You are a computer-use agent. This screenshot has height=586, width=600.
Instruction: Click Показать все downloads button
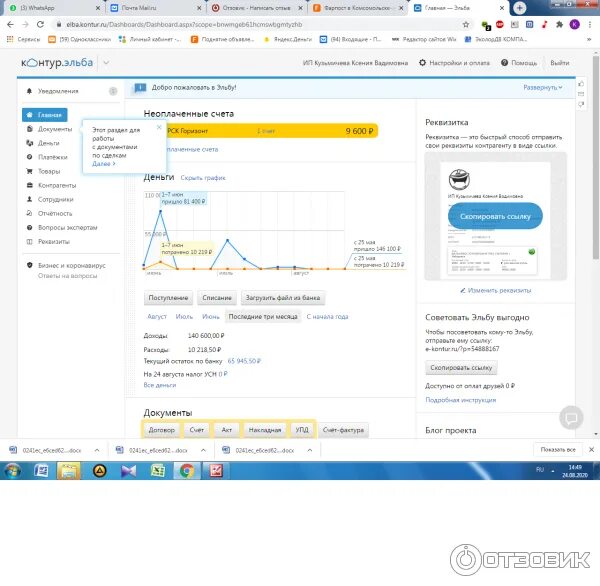(x=558, y=450)
